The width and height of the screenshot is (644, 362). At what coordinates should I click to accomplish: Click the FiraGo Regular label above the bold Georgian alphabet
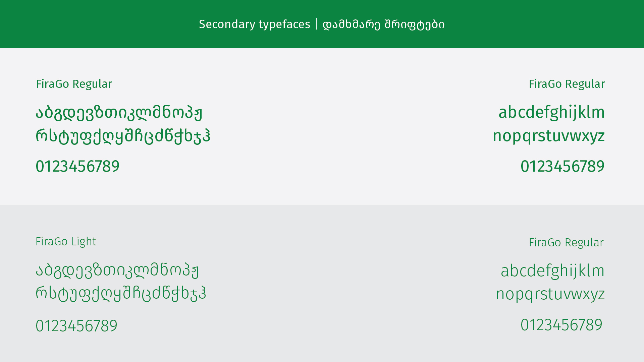[74, 84]
